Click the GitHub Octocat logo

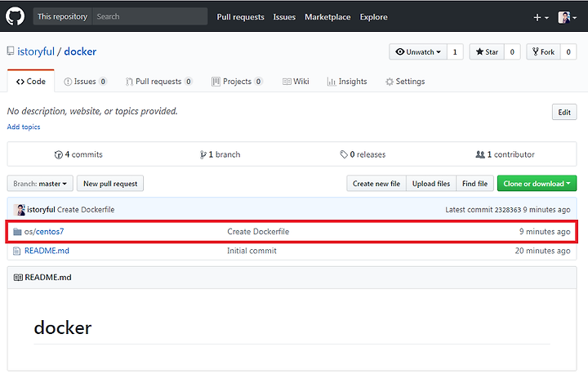pyautogui.click(x=15, y=16)
